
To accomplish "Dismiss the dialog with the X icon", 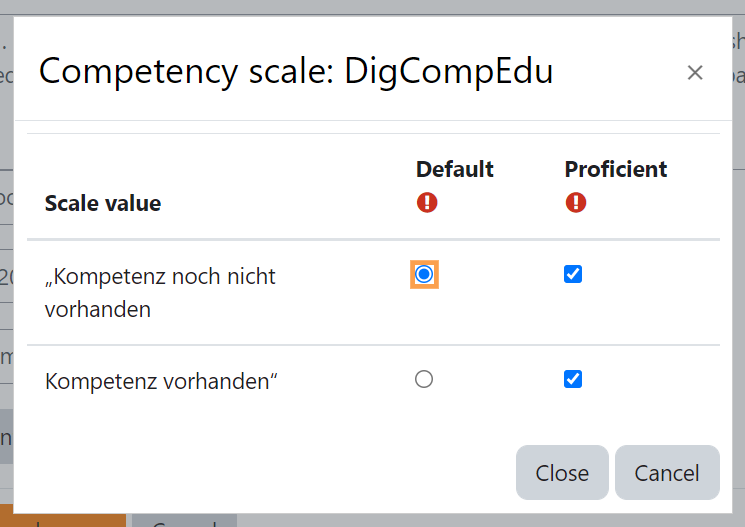I will tap(695, 73).
